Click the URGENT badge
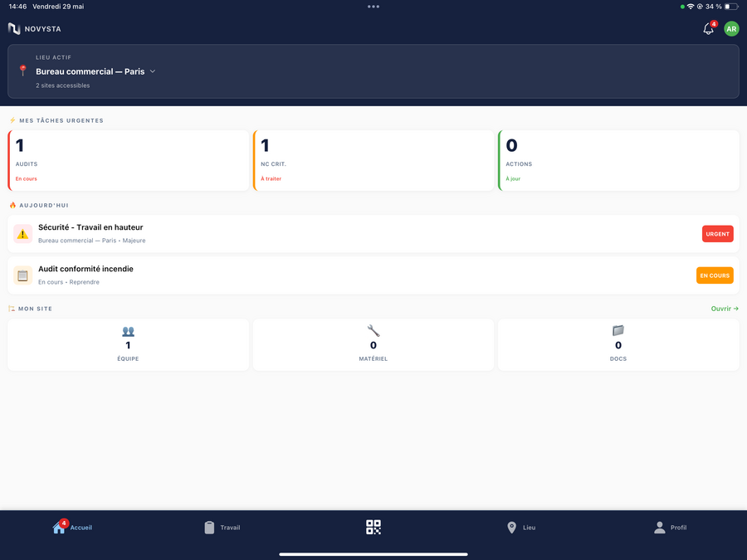The width and height of the screenshot is (747, 560). point(717,234)
